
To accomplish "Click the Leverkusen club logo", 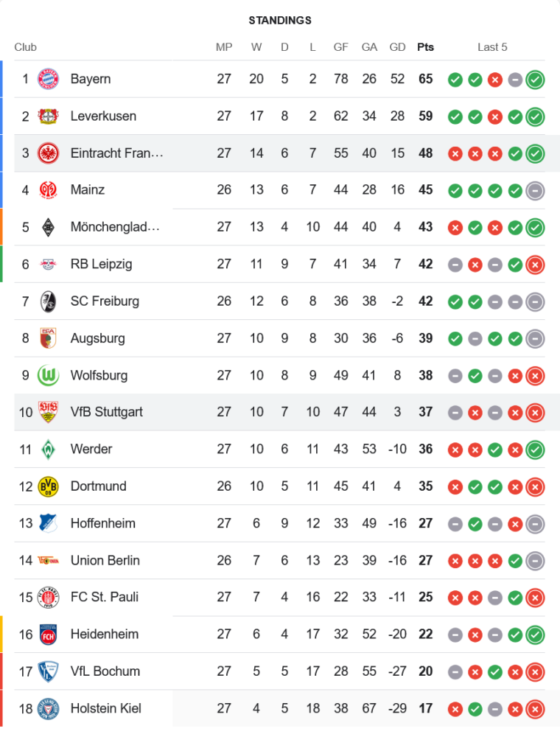I will (x=48, y=116).
